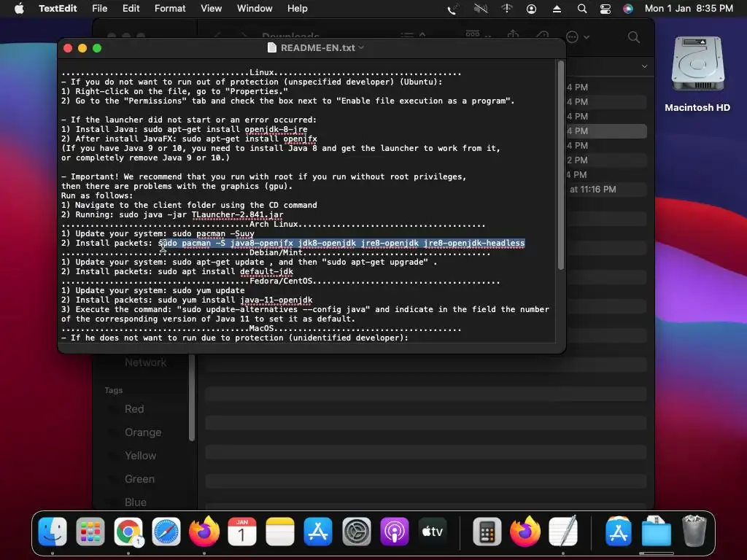Open Calculator from the Dock
This screenshot has height=560, width=747.
tap(487, 532)
